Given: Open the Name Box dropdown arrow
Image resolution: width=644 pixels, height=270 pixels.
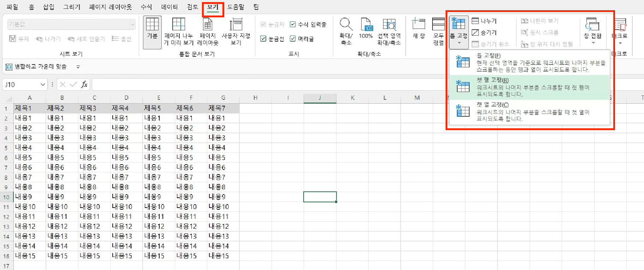Looking at the screenshot, I should (x=43, y=85).
